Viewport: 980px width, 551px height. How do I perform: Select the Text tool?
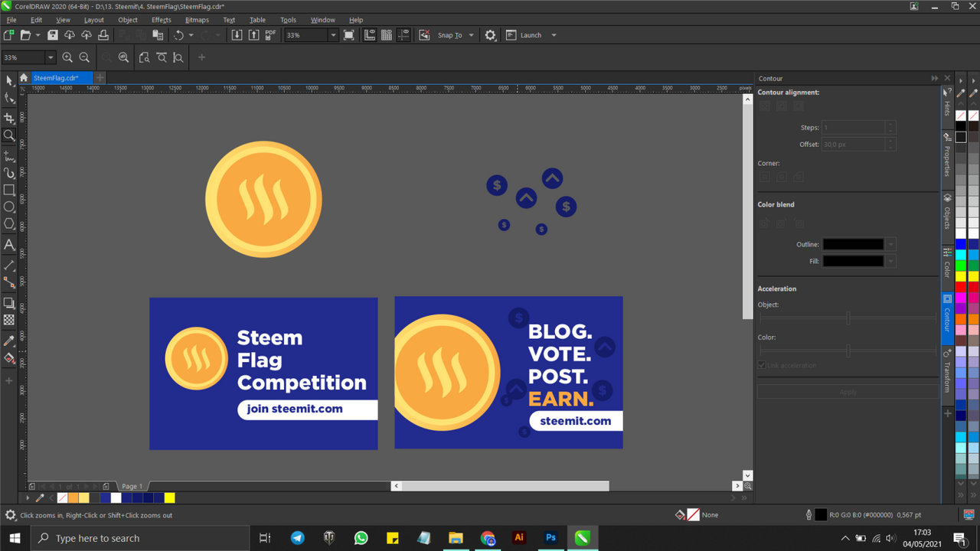pyautogui.click(x=9, y=245)
